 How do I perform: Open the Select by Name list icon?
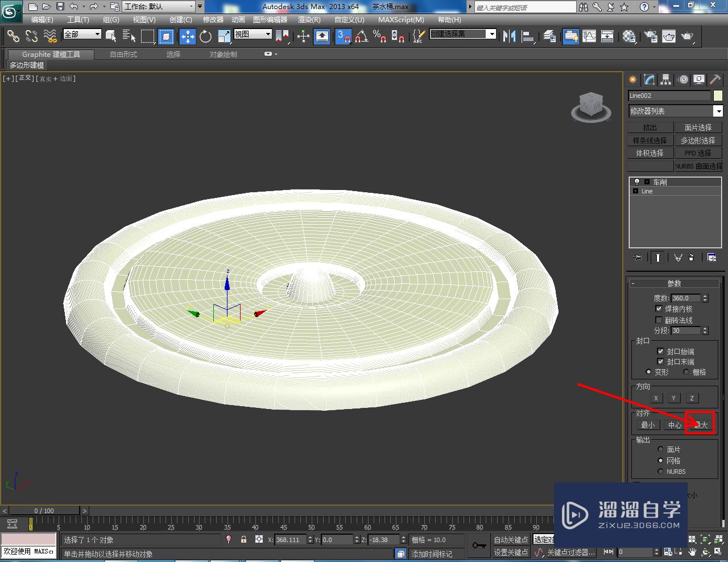coord(129,36)
